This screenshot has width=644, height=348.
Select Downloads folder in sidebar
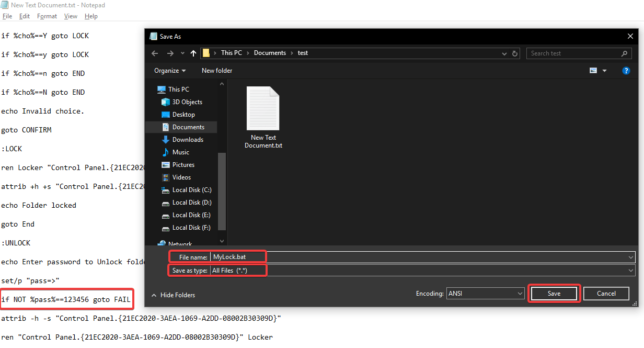[x=188, y=140]
